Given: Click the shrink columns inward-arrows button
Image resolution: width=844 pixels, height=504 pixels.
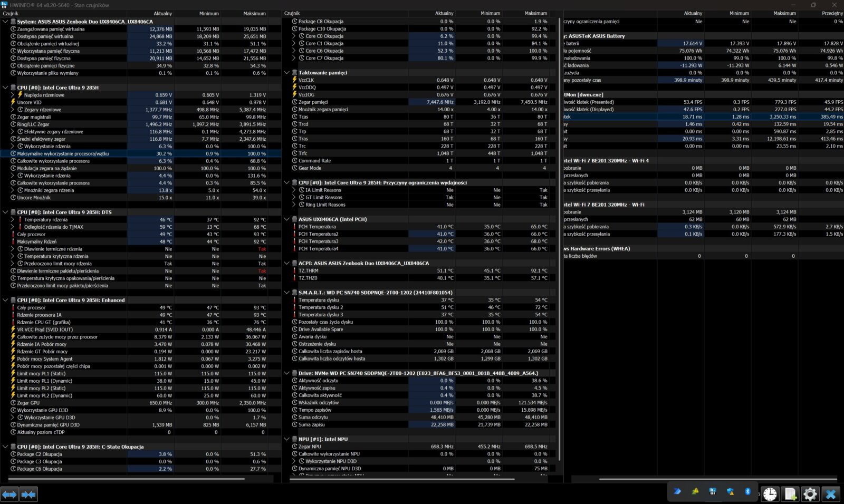Looking at the screenshot, I should pyautogui.click(x=28, y=494).
